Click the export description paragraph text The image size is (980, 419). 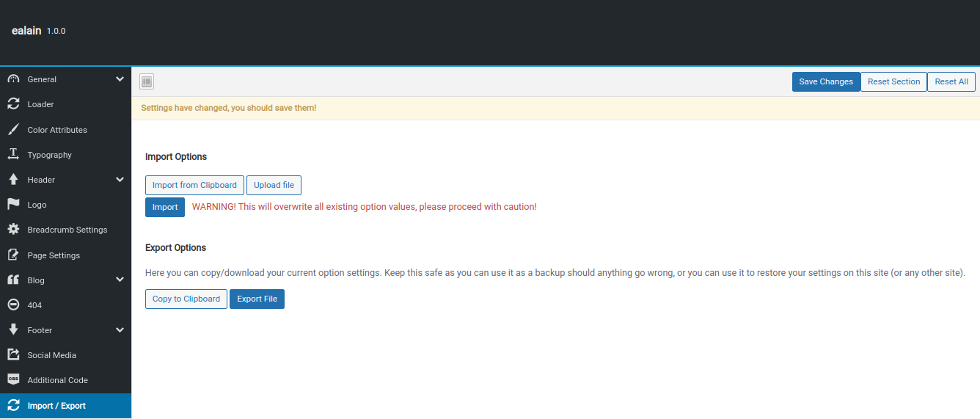(x=555, y=273)
